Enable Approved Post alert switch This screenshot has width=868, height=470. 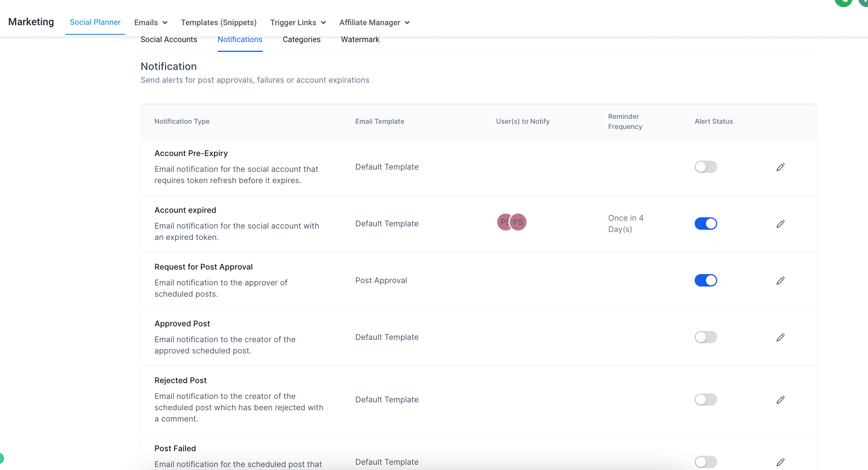pyautogui.click(x=706, y=337)
